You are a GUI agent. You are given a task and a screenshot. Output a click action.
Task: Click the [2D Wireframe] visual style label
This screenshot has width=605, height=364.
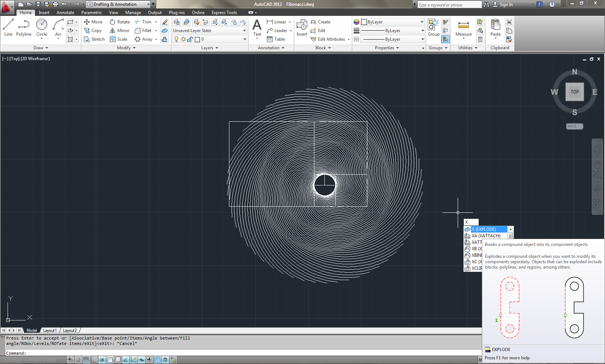(x=35, y=59)
